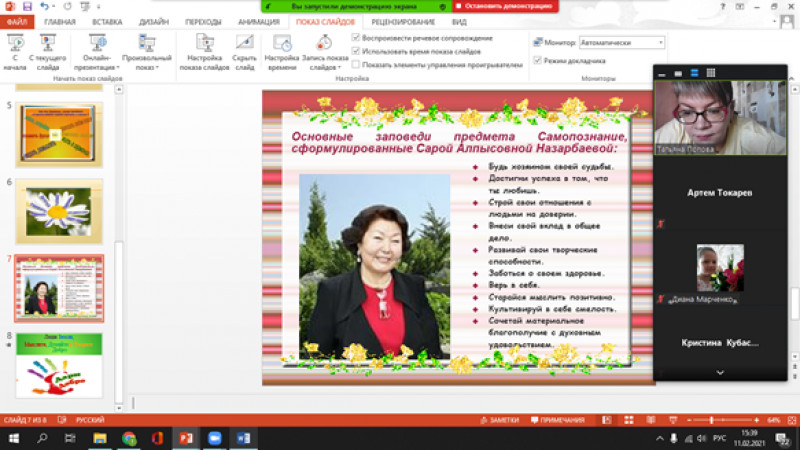Screen dimensions: 800x450
Task: Switch to Animations ribbon tab
Action: click(259, 22)
